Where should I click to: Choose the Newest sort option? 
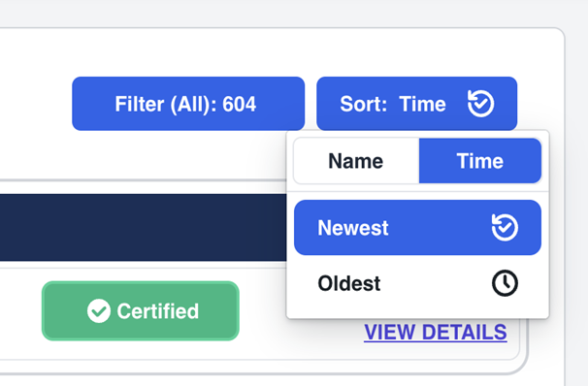point(417,228)
